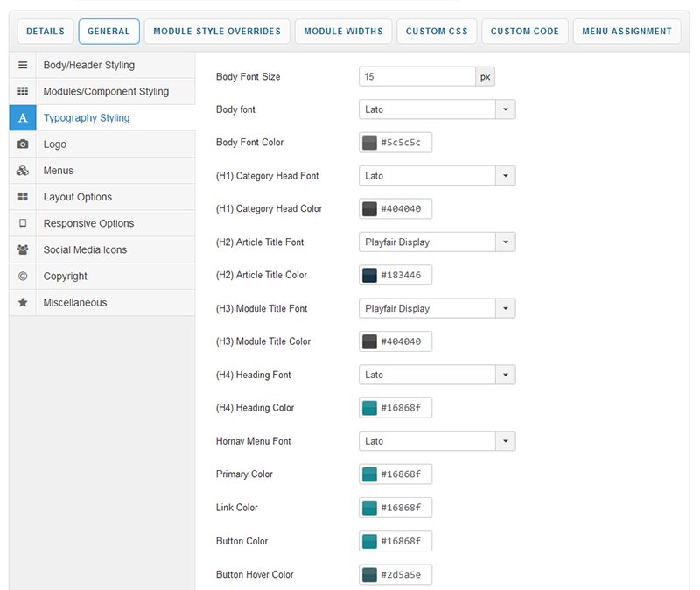Click the layout blocks icon for Layout Options
Viewport: 700px width, 590px height.
[x=23, y=197]
